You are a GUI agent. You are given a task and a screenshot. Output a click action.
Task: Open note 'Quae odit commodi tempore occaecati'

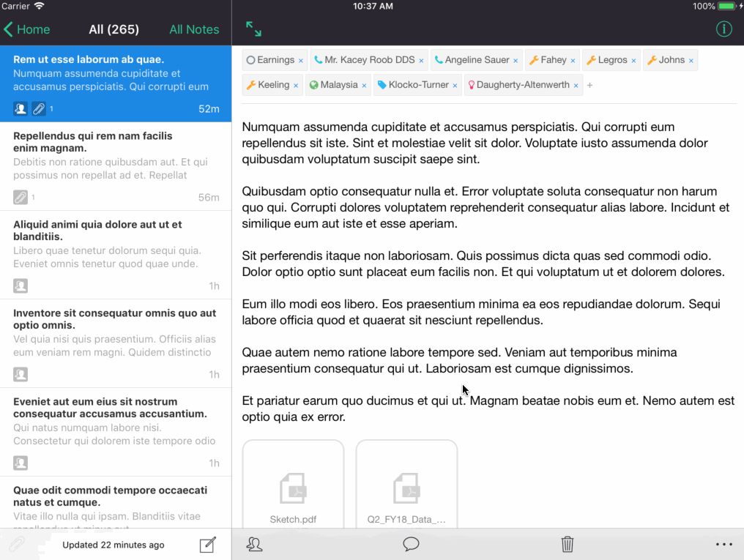116,503
